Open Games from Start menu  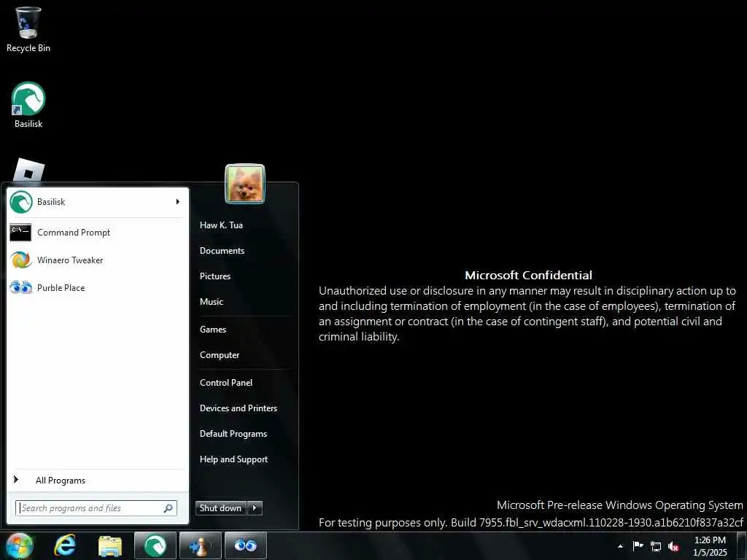213,330
